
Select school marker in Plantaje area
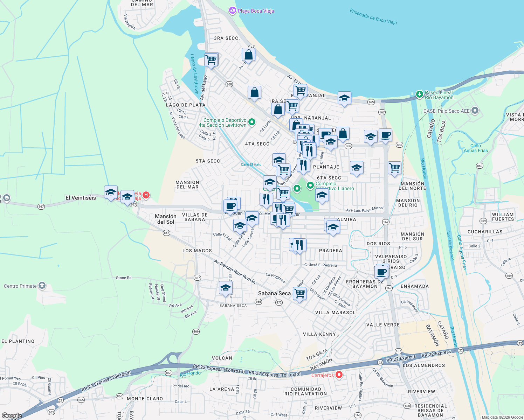pos(357,168)
